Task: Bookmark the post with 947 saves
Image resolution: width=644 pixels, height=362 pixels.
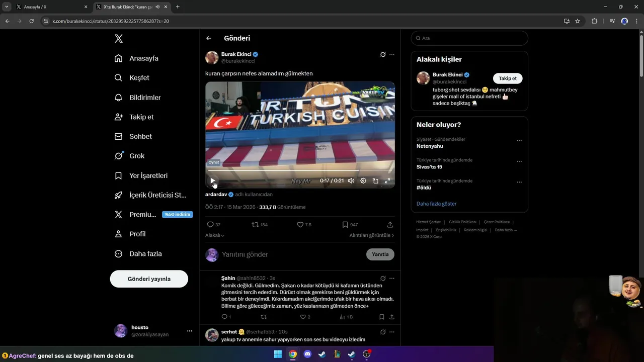Action: (x=350, y=225)
